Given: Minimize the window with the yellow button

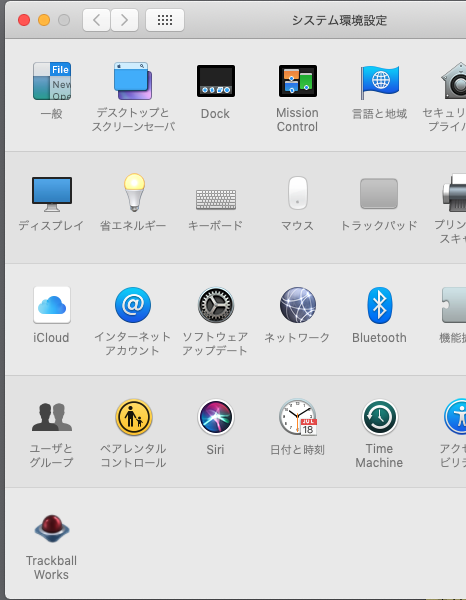Looking at the screenshot, I should [x=44, y=20].
